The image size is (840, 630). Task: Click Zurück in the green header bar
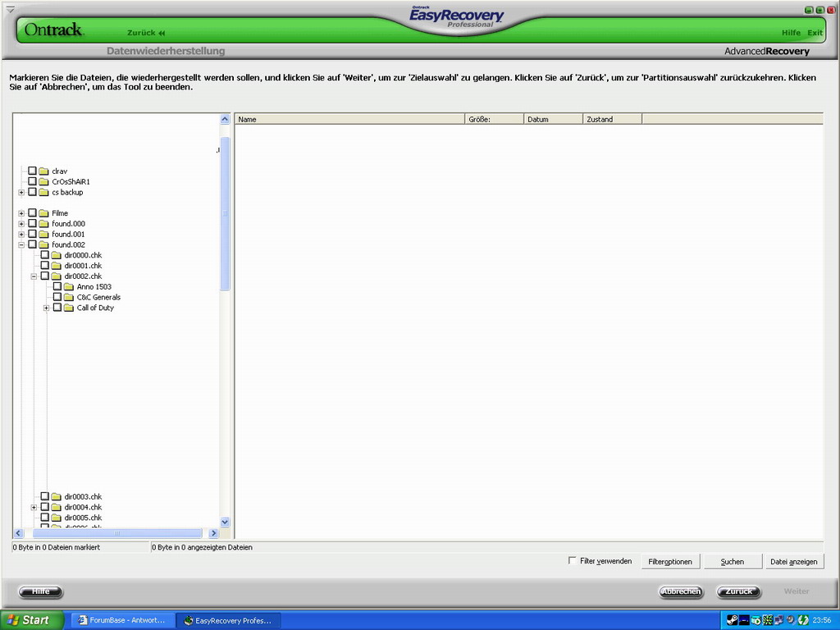[x=146, y=33]
